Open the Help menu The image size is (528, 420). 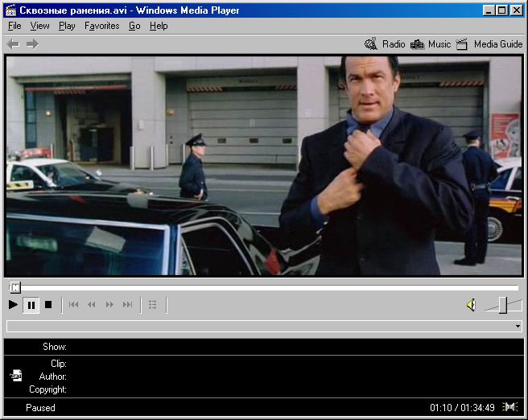pos(159,26)
